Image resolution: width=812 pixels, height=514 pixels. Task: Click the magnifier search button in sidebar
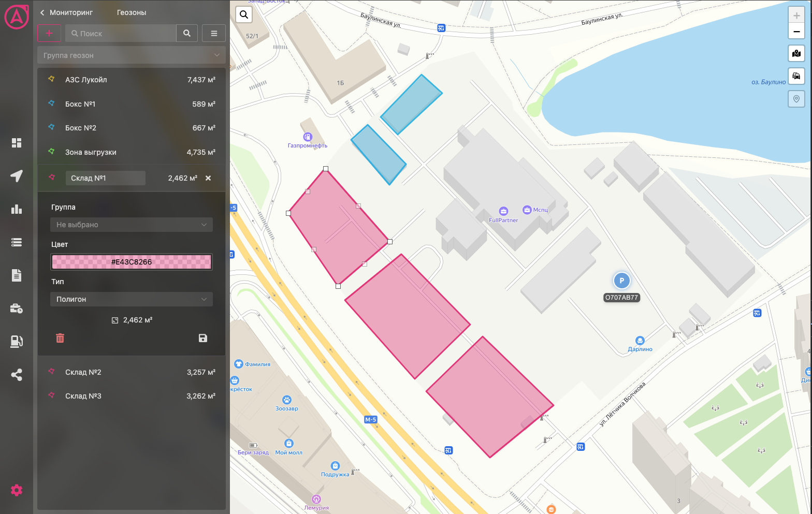click(x=187, y=33)
